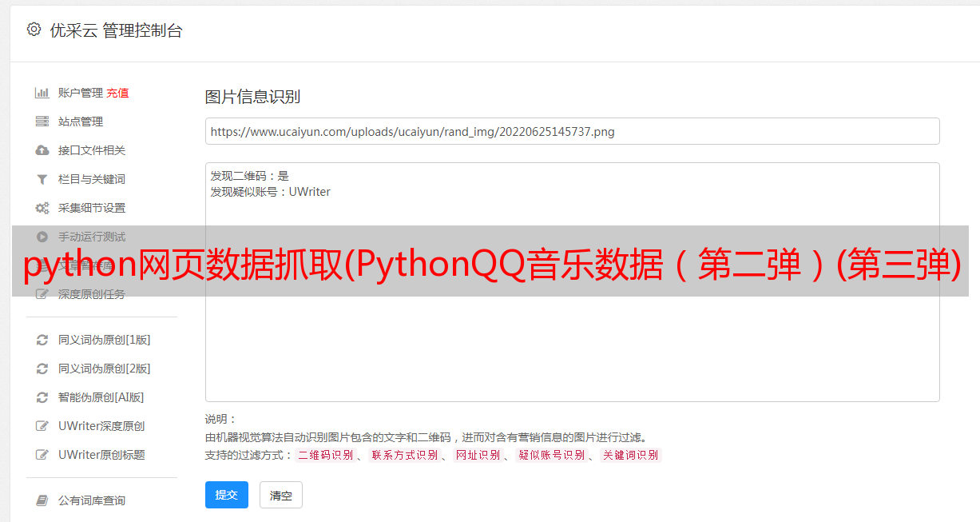Click the refresh icon for 同义词伪原创[1版]
The height and width of the screenshot is (522, 980).
pos(42,340)
